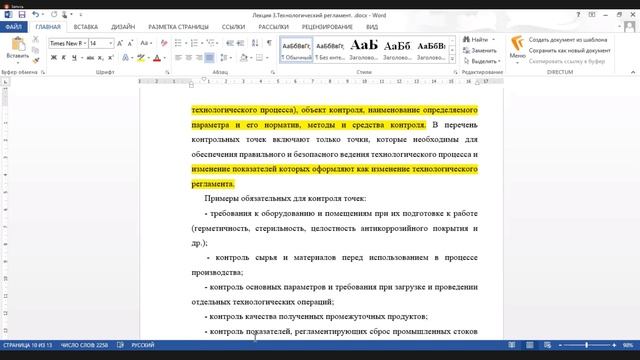640x360 pixels.
Task: Open the ФАЙЛ tab
Action: coord(13,27)
